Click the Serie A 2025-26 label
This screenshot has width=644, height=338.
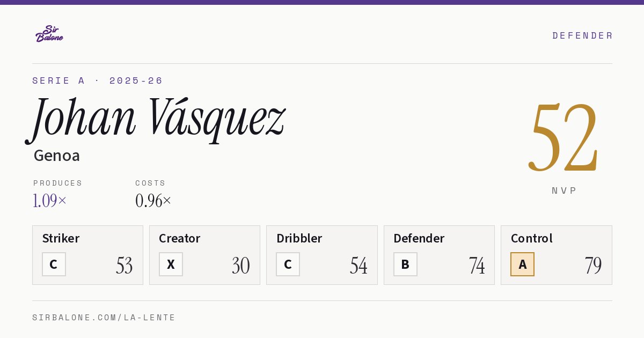pos(98,80)
